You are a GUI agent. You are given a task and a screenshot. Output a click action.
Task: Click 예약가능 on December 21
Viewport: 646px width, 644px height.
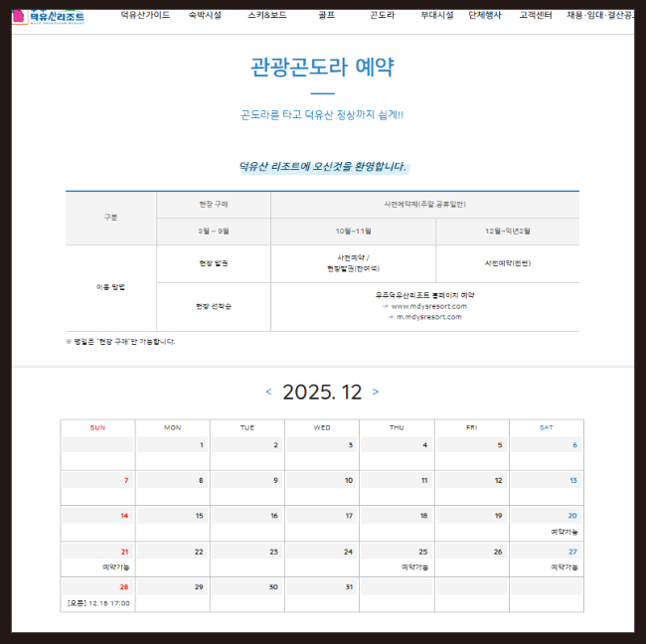pos(115,567)
